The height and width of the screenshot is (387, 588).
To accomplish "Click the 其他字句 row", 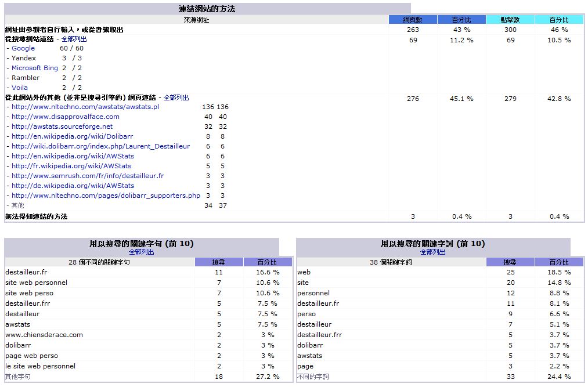I will (x=18, y=377).
